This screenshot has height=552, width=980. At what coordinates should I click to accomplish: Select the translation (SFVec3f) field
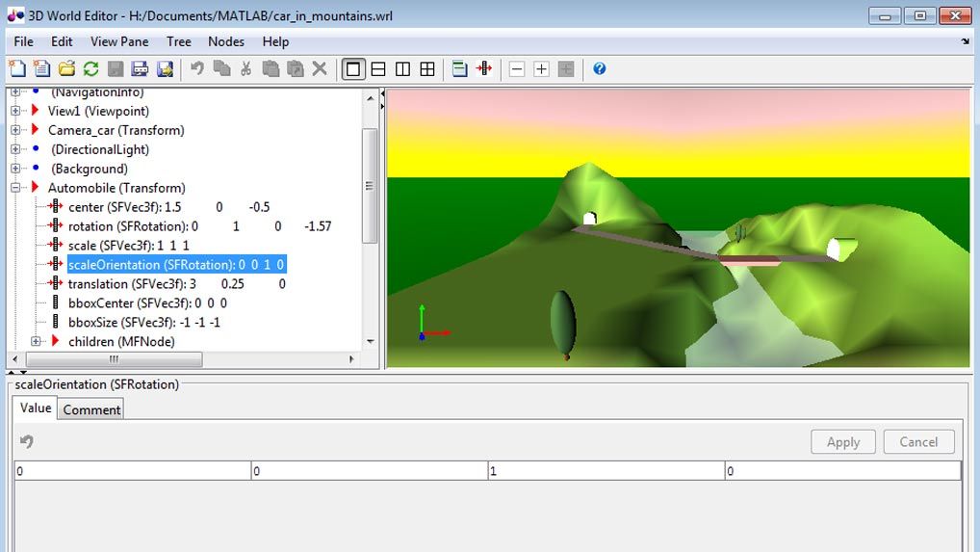(x=177, y=284)
